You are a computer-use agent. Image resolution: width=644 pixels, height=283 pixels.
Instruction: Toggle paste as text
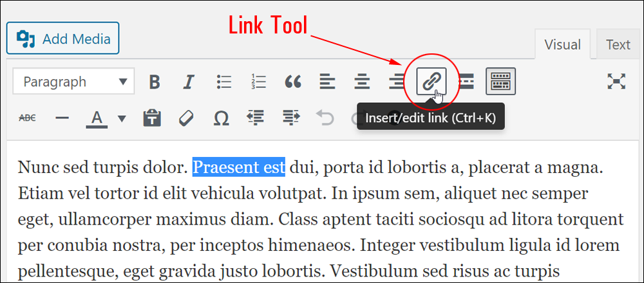(x=152, y=118)
